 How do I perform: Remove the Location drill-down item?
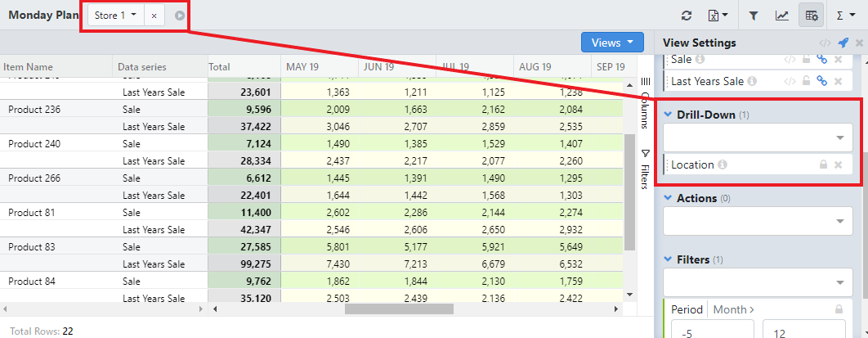[x=838, y=164]
